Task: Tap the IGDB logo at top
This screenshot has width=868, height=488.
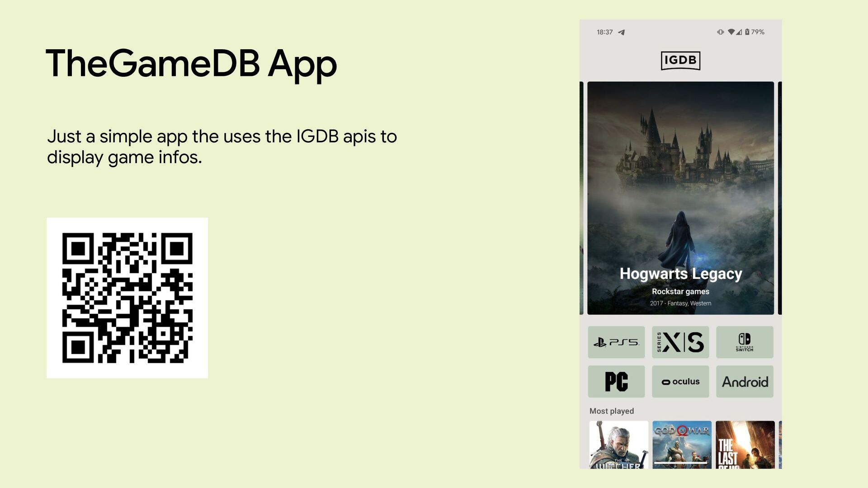Action: (680, 61)
